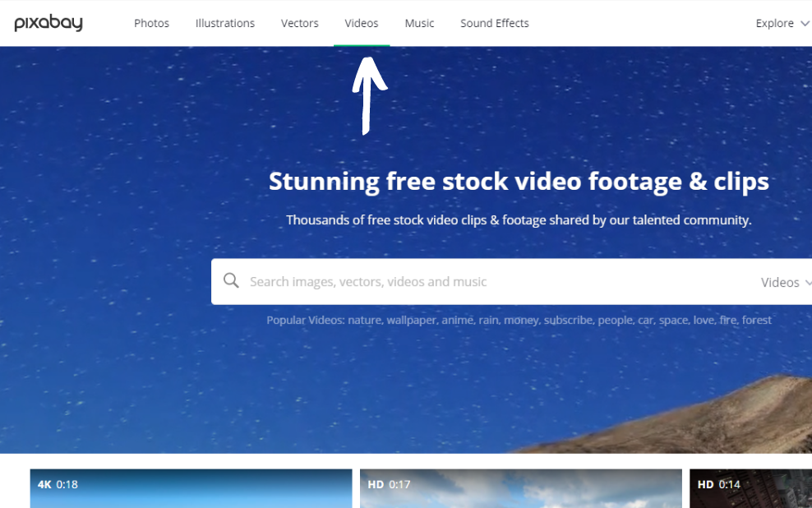This screenshot has width=812, height=508.
Task: Focus the search images, vectors, videos field
Action: pyautogui.click(x=493, y=282)
